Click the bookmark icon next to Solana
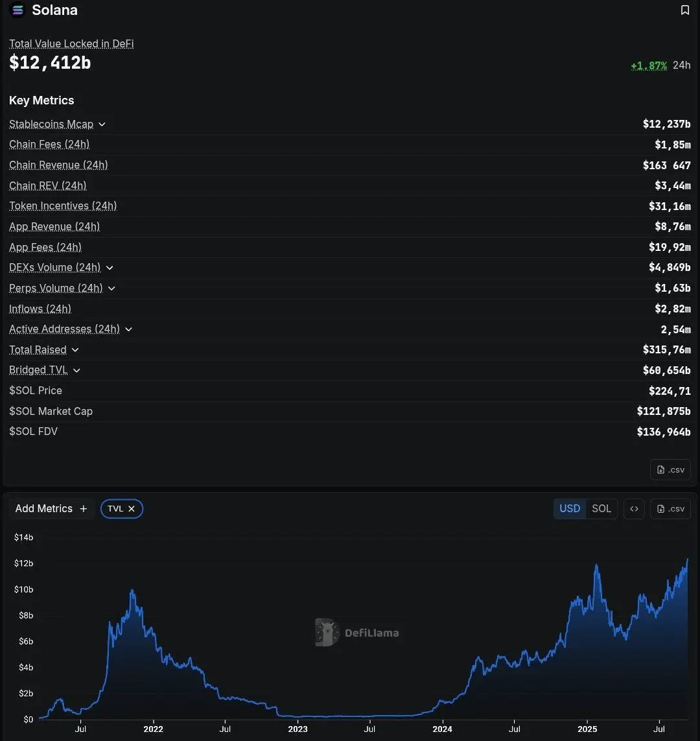The height and width of the screenshot is (741, 700). point(684,10)
